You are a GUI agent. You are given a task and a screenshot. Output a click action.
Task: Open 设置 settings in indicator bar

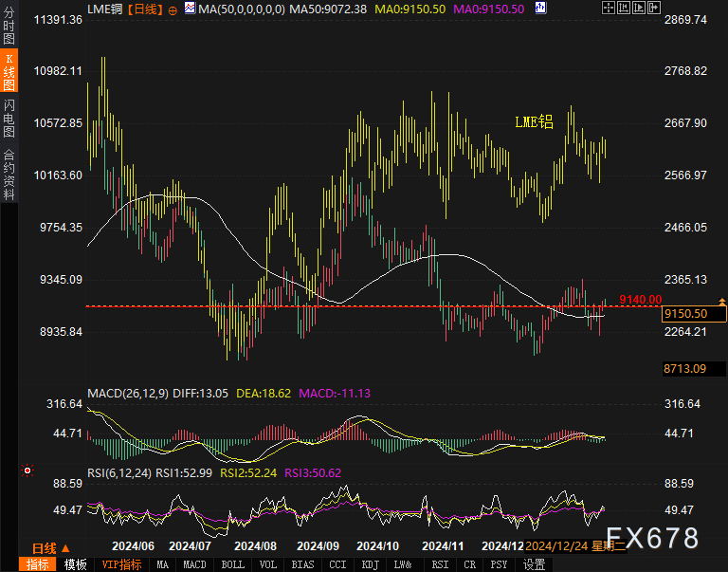(x=534, y=564)
